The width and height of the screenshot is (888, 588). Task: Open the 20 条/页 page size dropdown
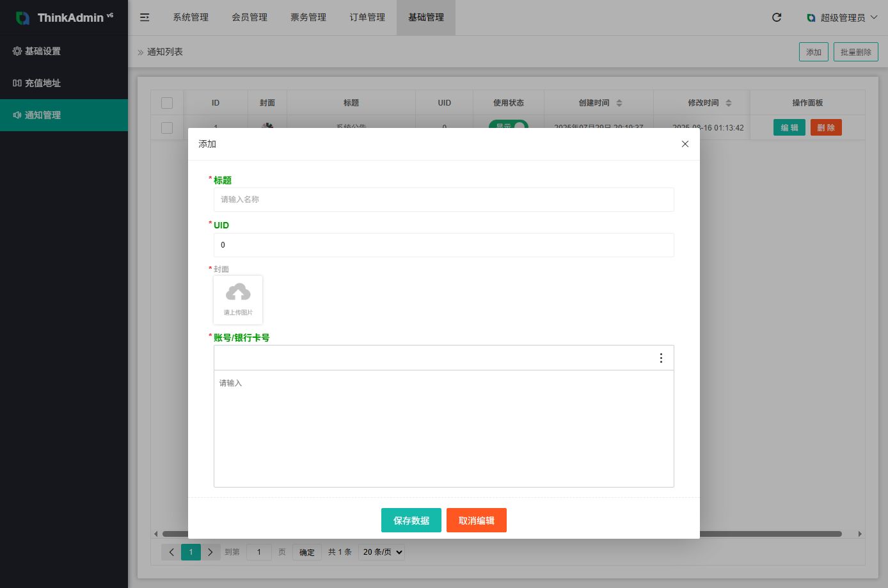[383, 552]
